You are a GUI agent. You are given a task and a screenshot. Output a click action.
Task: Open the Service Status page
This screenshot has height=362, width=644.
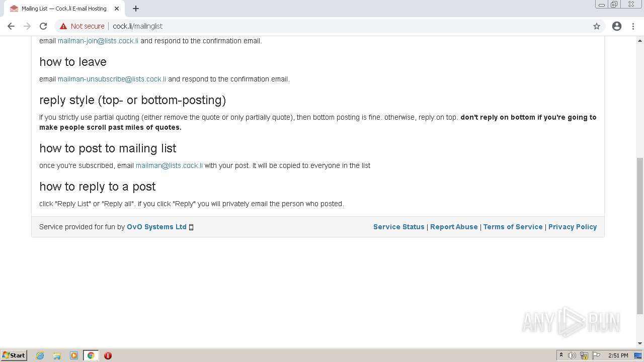click(x=399, y=227)
